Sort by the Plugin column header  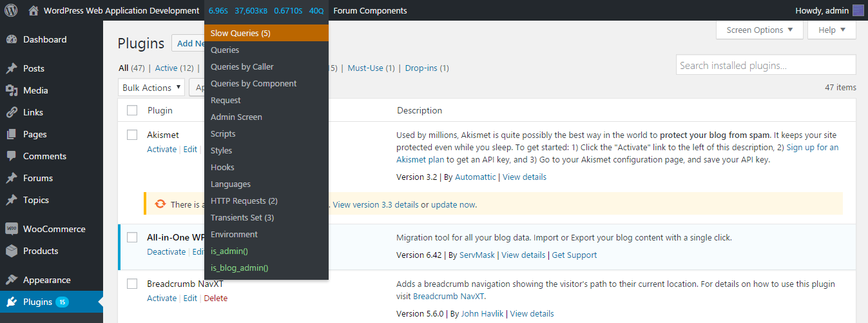point(160,110)
